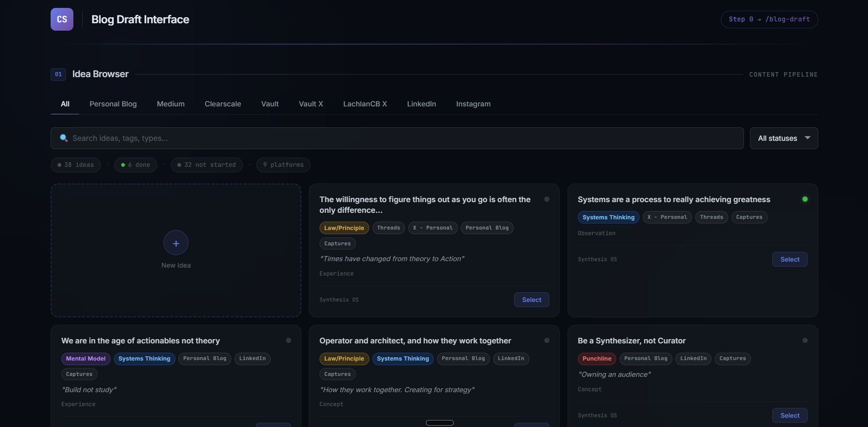Click Captures tag on 'Be a Synthesizer' card
The image size is (868, 427).
click(x=733, y=359)
